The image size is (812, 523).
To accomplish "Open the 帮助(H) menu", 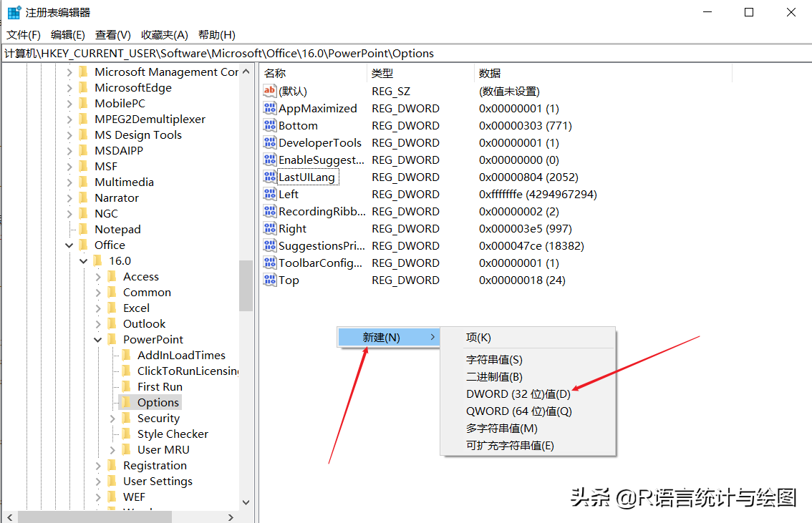I will [x=217, y=34].
